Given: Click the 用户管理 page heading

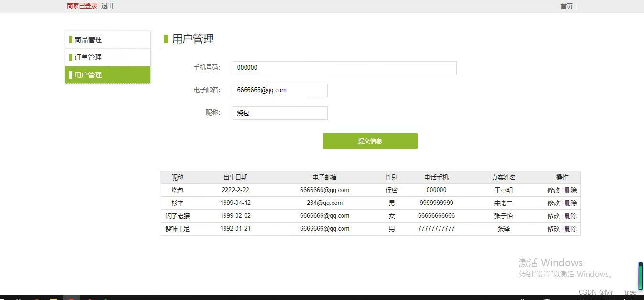Looking at the screenshot, I should [x=193, y=39].
